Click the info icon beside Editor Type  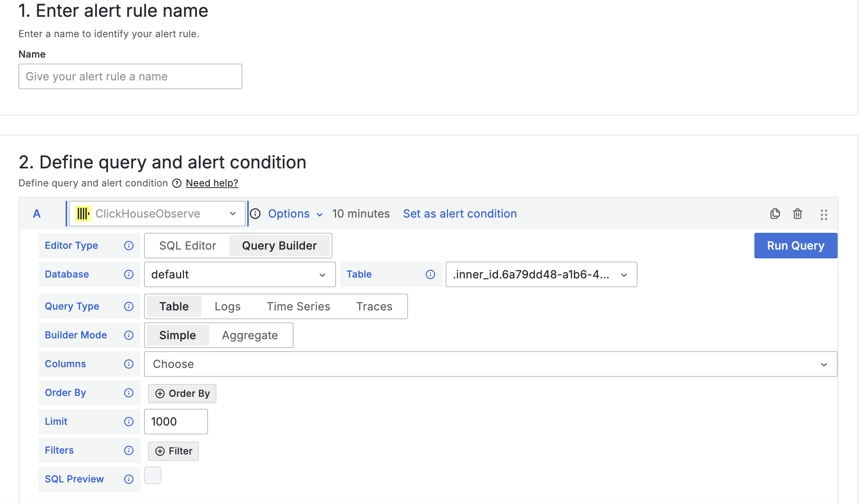(x=129, y=246)
